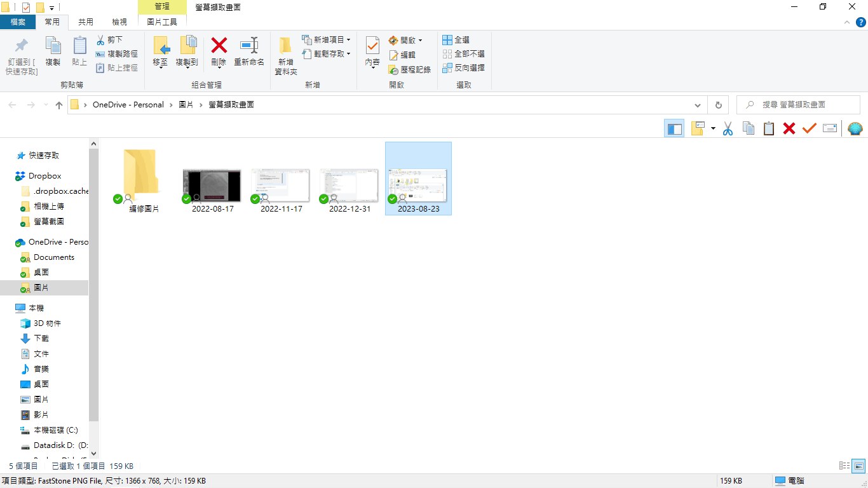868x488 pixels.
Task: Switch to View (檢視) ribbon tab
Action: [x=119, y=22]
